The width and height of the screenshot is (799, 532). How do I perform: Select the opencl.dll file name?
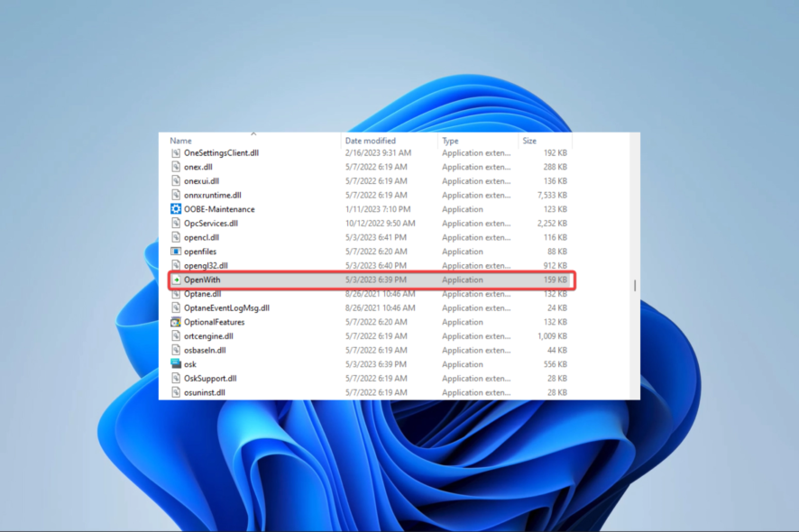click(201, 237)
